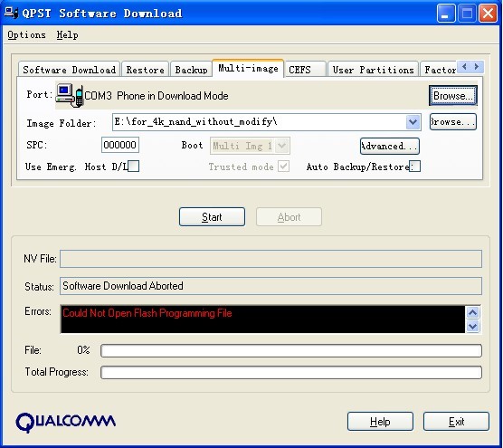Minimize the QPST Software Download window
Screen dimensions: 503x448
(445, 14)
